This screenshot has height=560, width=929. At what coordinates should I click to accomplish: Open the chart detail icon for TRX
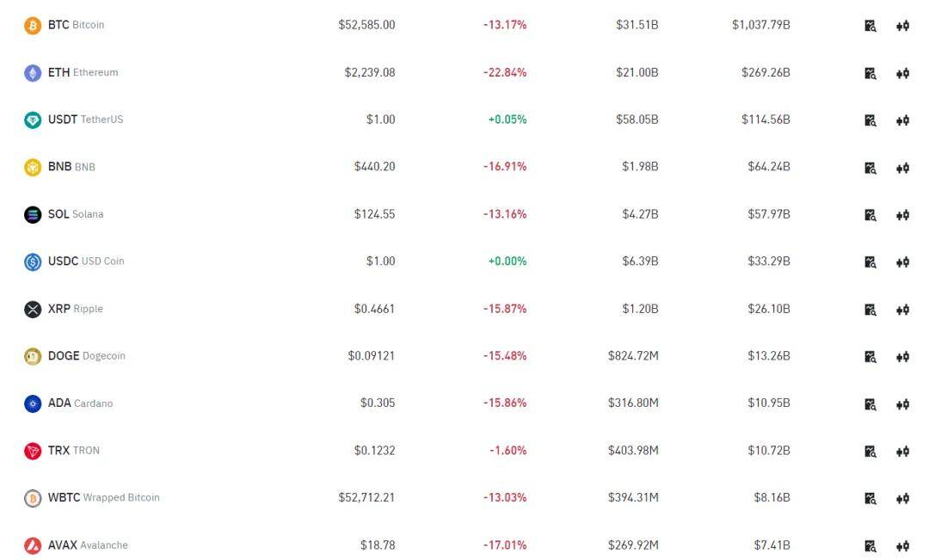pyautogui.click(x=871, y=452)
